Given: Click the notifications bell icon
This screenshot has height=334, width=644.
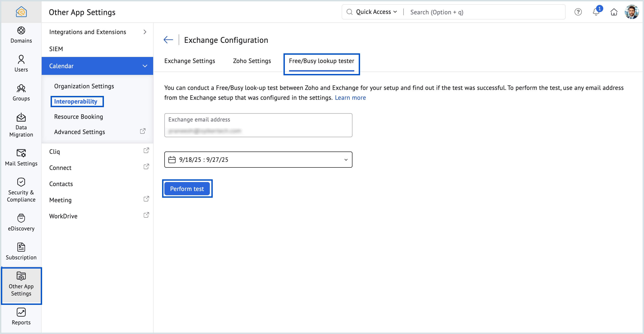Looking at the screenshot, I should 596,12.
